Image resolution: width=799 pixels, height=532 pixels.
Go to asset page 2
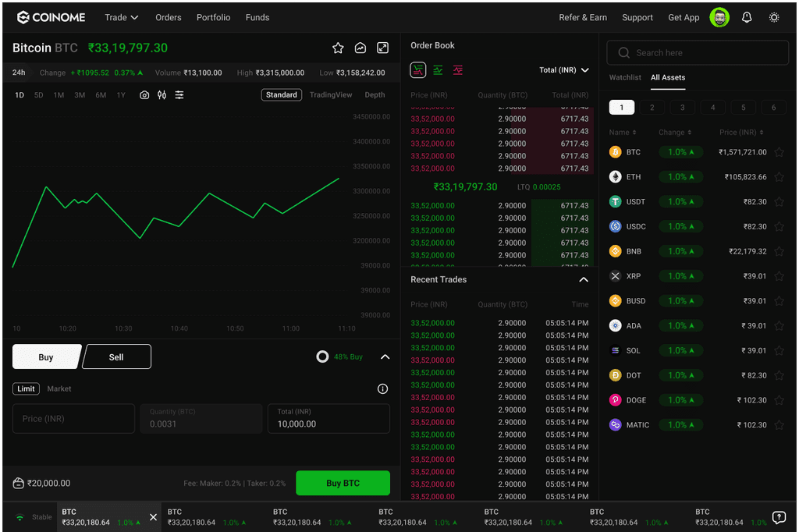click(652, 107)
